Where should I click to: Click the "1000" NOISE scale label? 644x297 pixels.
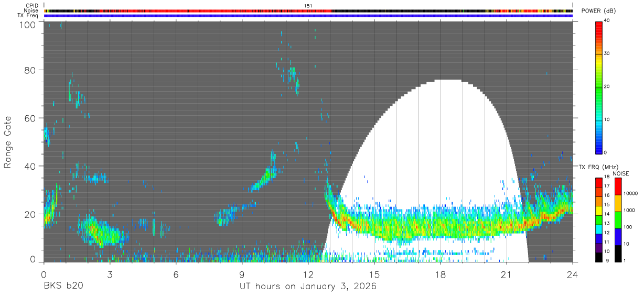[x=628, y=210]
